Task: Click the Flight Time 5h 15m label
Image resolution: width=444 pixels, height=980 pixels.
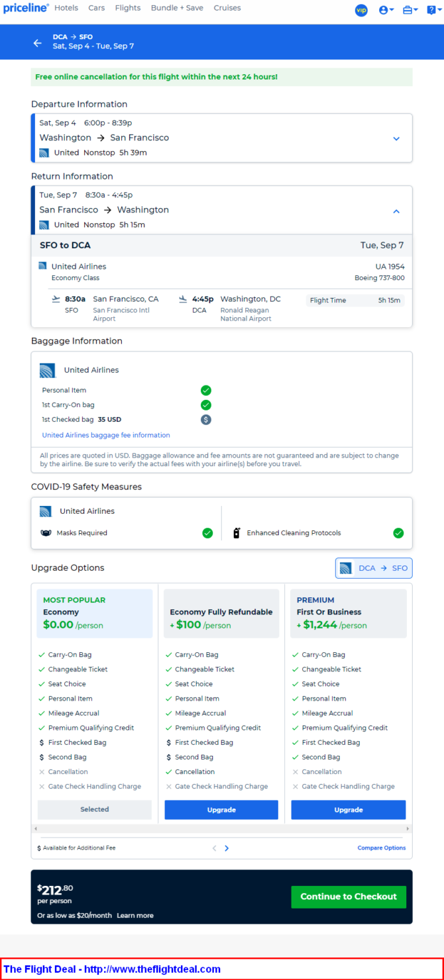Action: tap(355, 301)
